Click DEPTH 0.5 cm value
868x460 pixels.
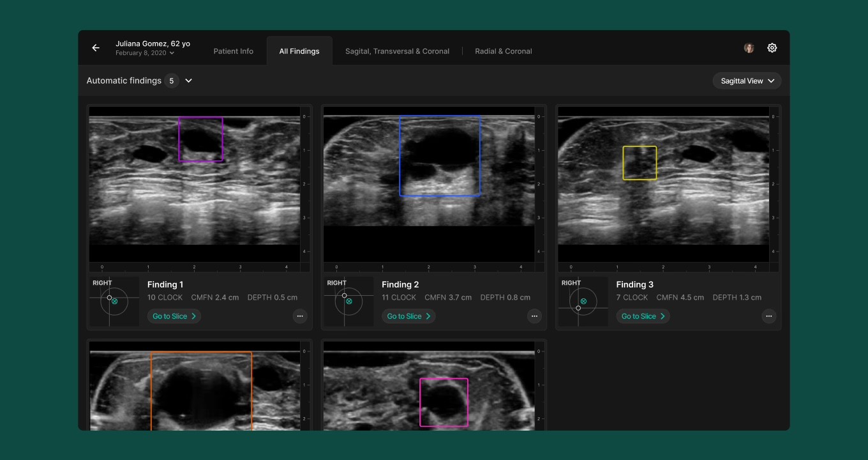(273, 298)
